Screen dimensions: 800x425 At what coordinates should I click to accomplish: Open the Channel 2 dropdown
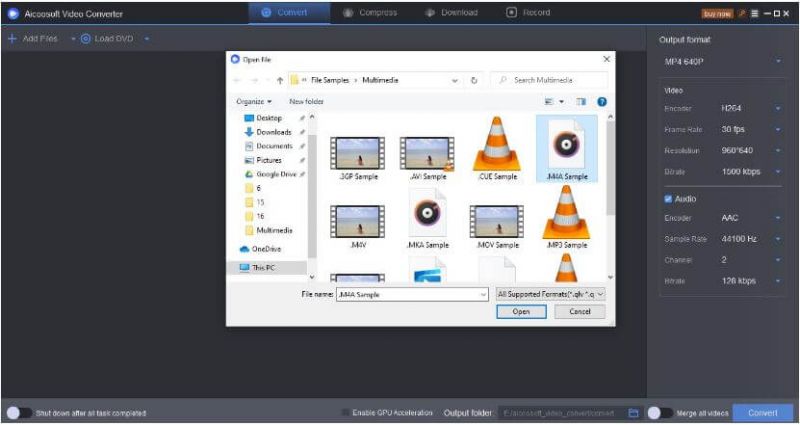[x=751, y=260]
